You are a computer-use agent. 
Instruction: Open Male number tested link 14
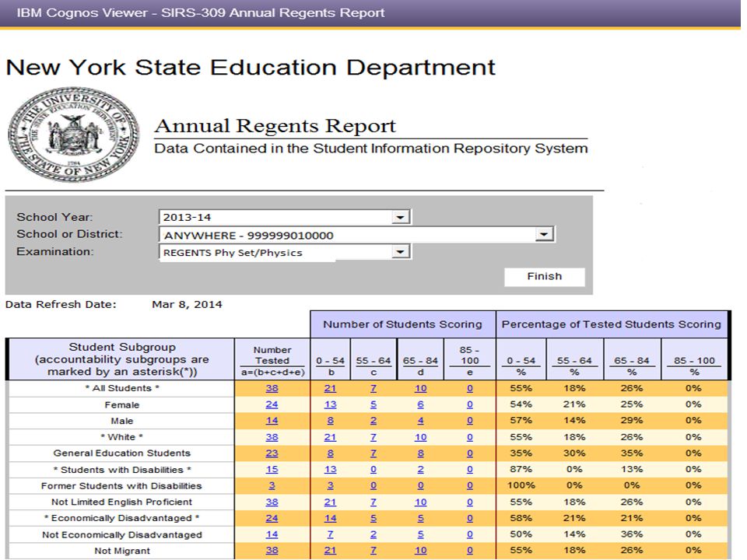[x=272, y=421]
